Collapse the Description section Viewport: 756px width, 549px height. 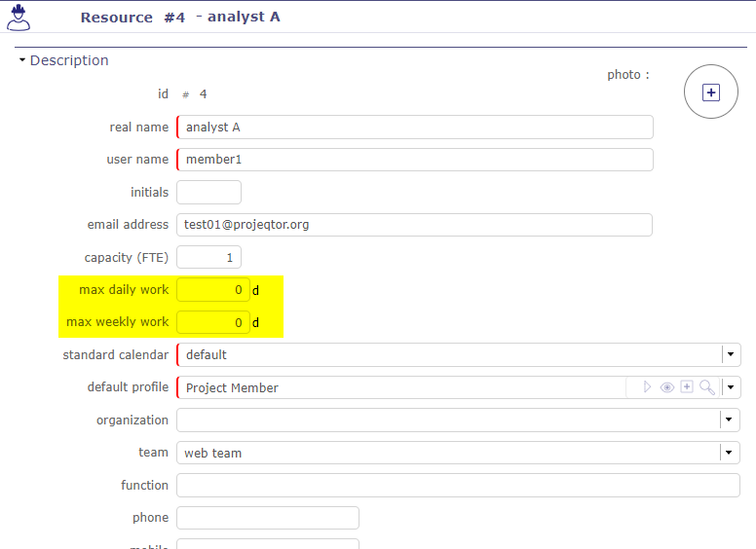click(x=22, y=60)
